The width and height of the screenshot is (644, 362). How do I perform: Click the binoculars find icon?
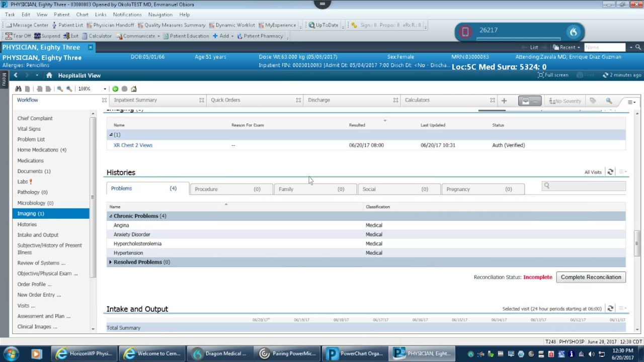18,89
